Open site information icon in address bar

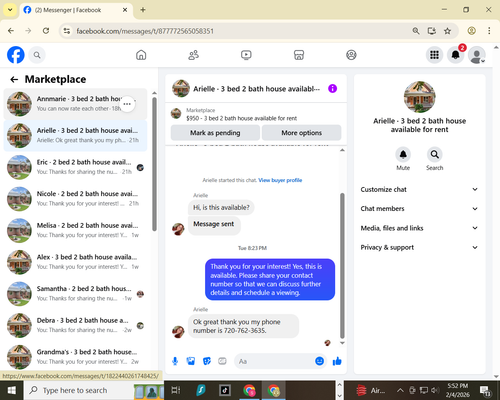point(67,31)
